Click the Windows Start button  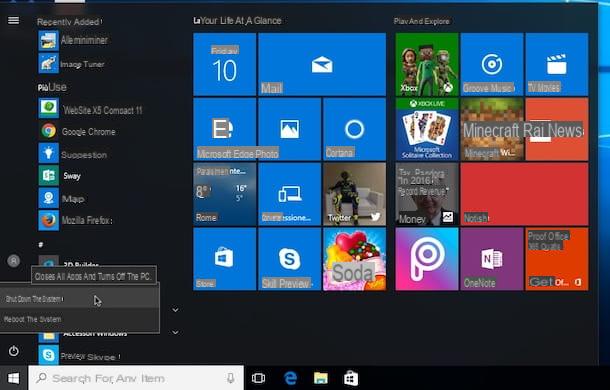coord(14,378)
